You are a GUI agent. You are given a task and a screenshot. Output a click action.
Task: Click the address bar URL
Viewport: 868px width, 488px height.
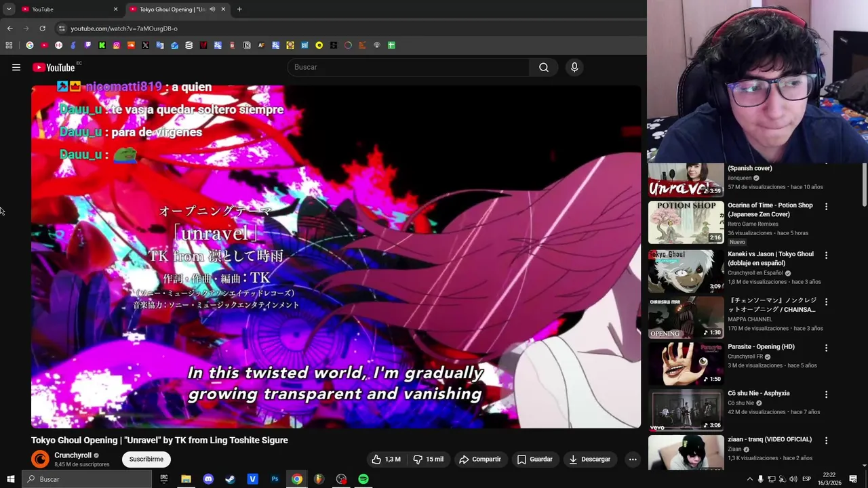(124, 28)
